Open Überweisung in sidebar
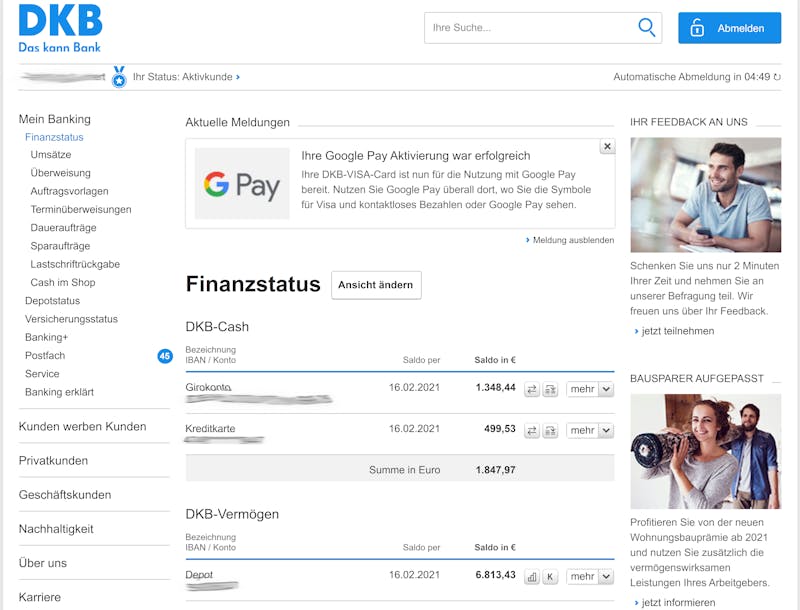Screen dimensions: 800x610 (x=60, y=173)
